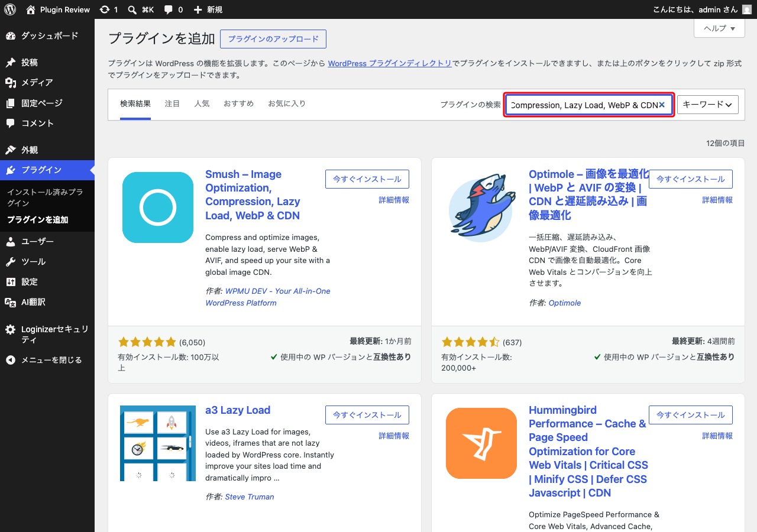Open ツール menu in the sidebar
This screenshot has height=532, width=757.
click(x=47, y=262)
